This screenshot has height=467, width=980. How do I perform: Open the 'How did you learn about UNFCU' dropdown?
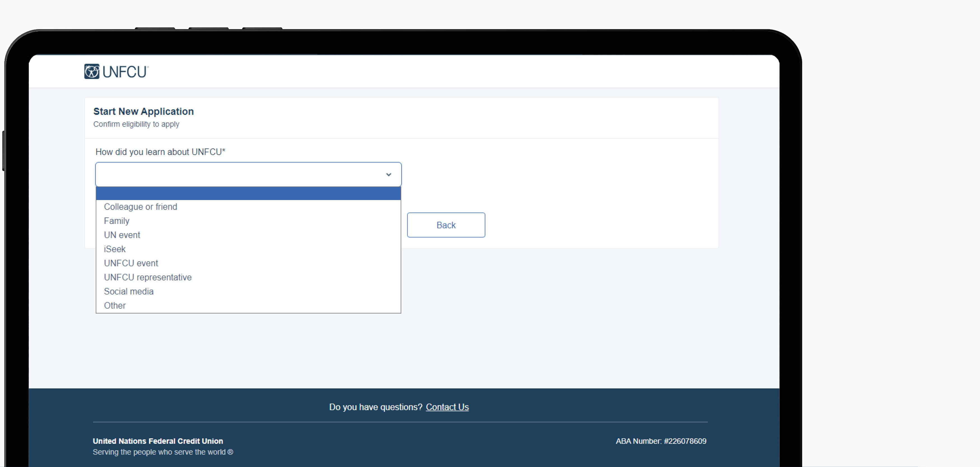pyautogui.click(x=248, y=174)
